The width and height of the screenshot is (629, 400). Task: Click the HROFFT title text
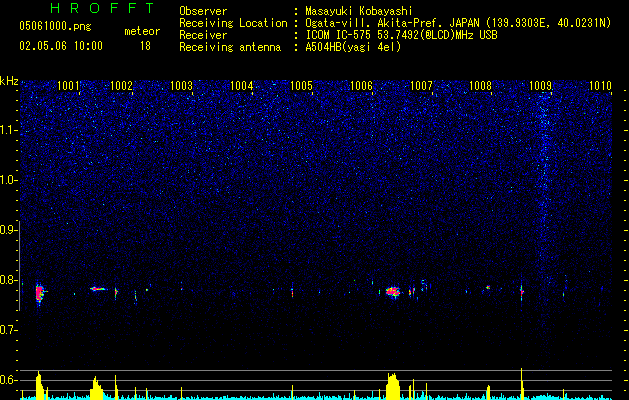[103, 8]
